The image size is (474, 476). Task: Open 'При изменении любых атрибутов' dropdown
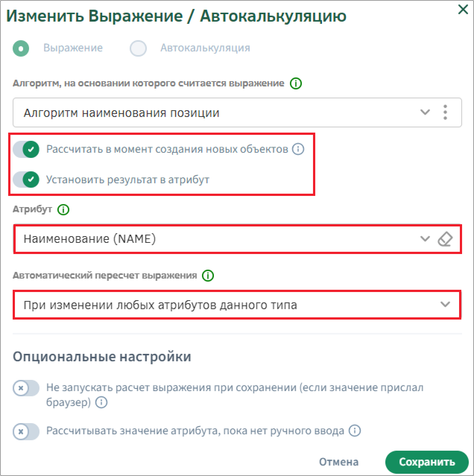[x=237, y=305]
